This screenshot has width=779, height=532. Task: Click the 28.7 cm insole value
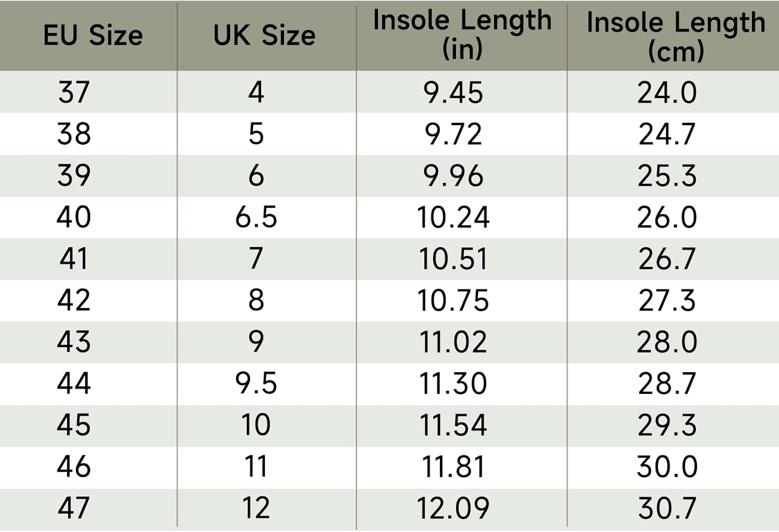(x=667, y=384)
